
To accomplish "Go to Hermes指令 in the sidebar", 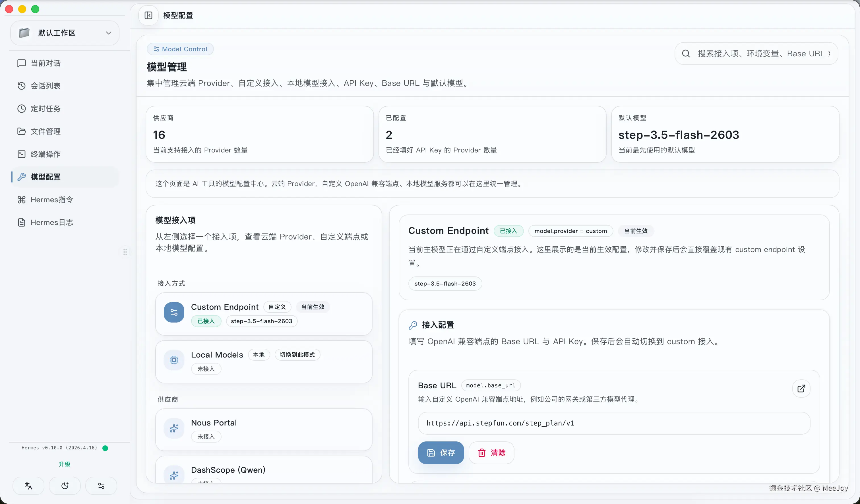I will tap(51, 200).
